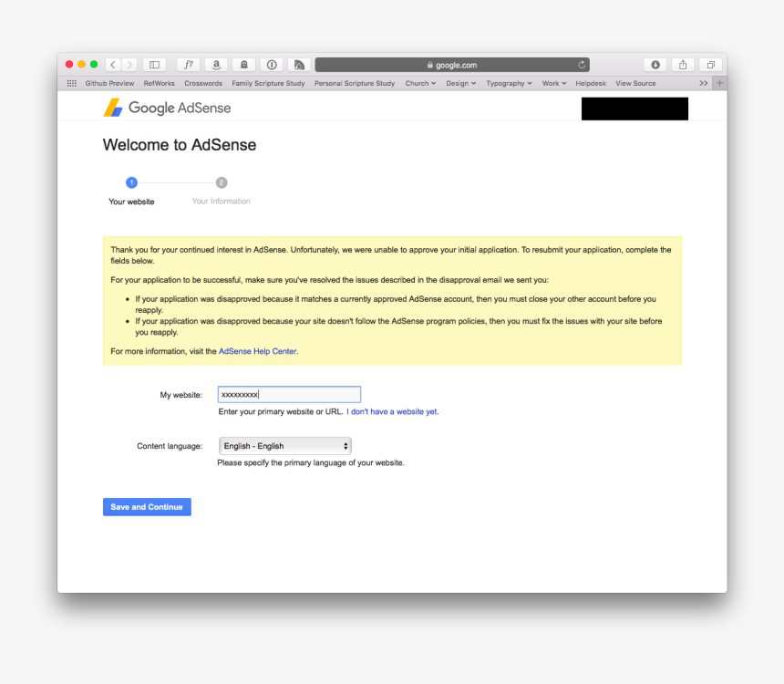The image size is (784, 684).
Task: Click the Amazon extension icon
Action: (x=216, y=65)
